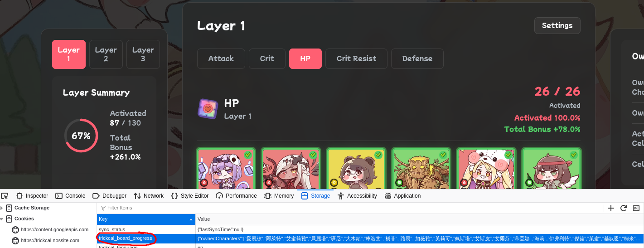
Task: Open the bear-eared brown-haired character card
Action: (x=356, y=168)
